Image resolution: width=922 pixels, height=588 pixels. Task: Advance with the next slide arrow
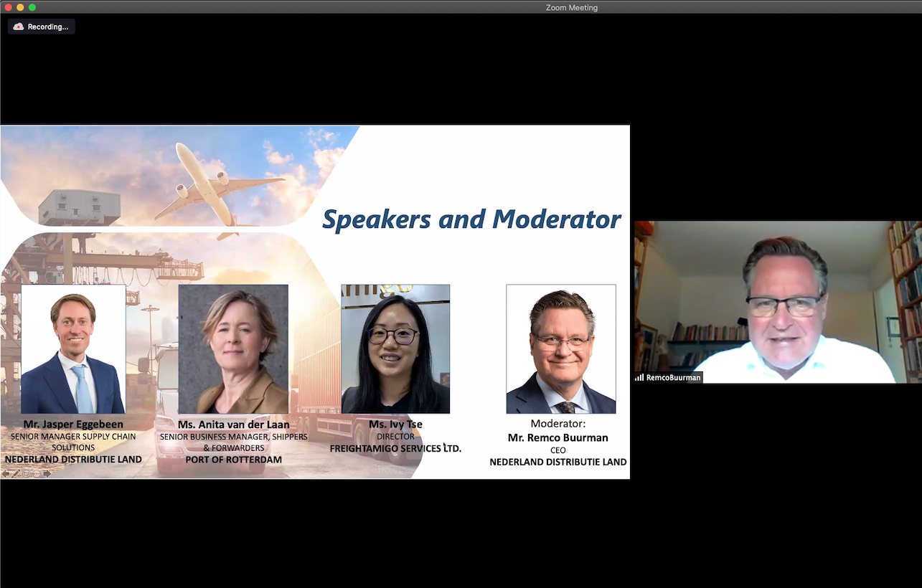pos(47,473)
